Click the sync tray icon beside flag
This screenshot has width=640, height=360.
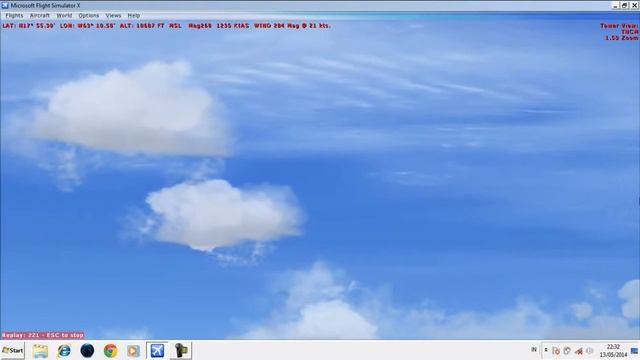567,351
